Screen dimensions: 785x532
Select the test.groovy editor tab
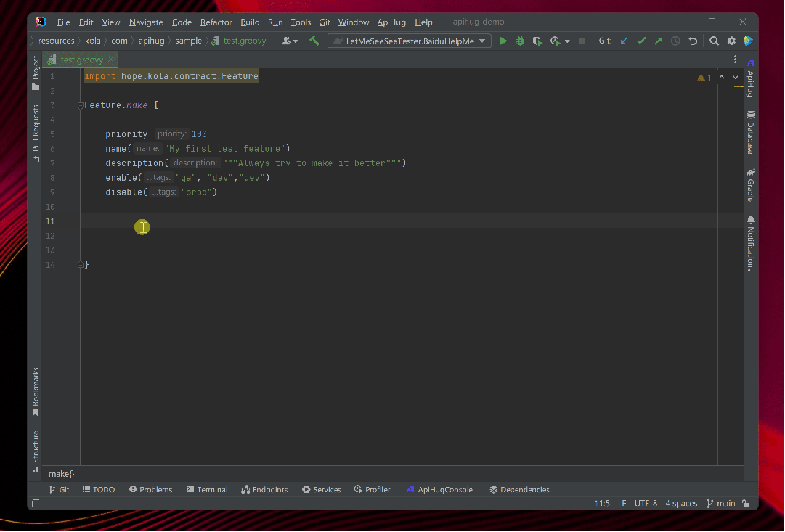81,60
